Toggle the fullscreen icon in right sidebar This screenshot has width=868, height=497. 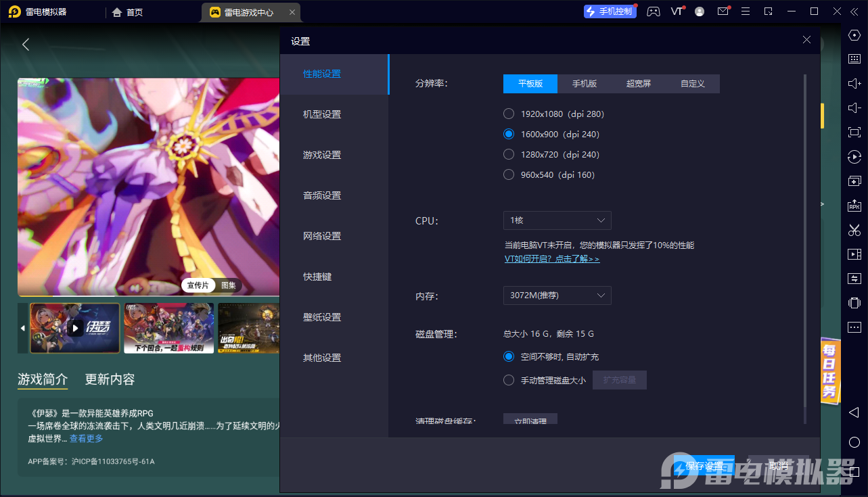pos(854,132)
